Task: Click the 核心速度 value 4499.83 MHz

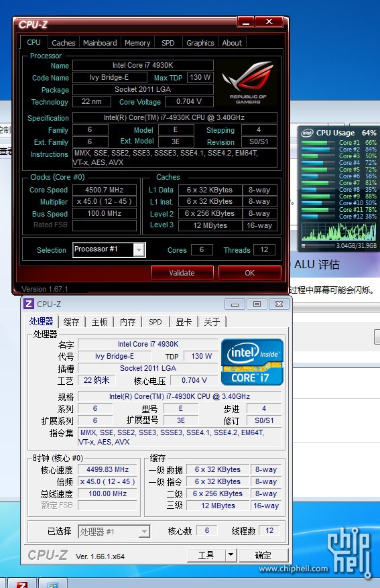Action: tap(107, 469)
